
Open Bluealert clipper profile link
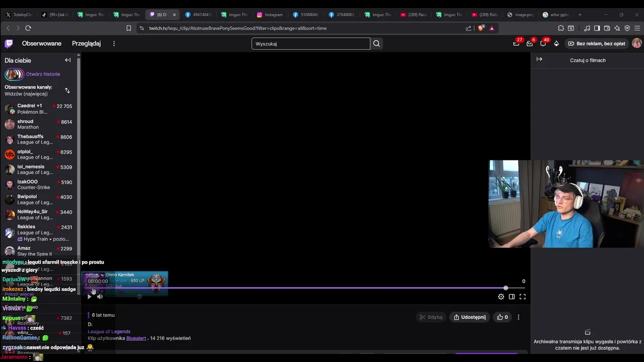pos(136,338)
